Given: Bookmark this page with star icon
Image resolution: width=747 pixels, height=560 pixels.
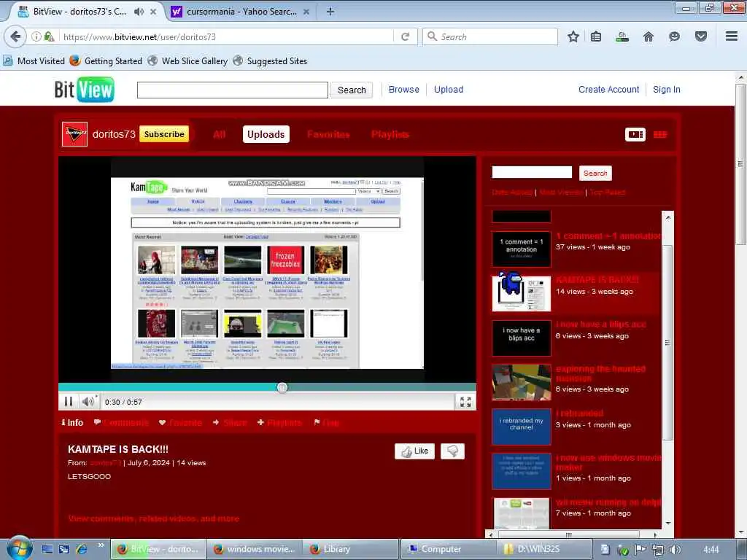Looking at the screenshot, I should click(x=573, y=36).
